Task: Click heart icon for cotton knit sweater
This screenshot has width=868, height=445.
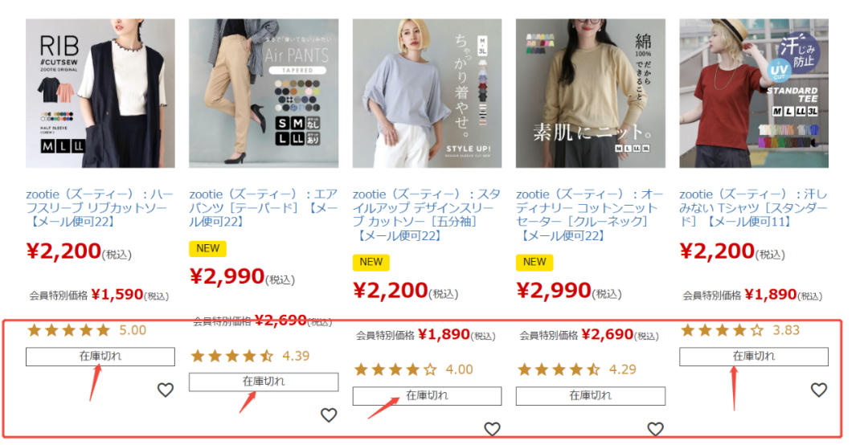Action: click(656, 429)
